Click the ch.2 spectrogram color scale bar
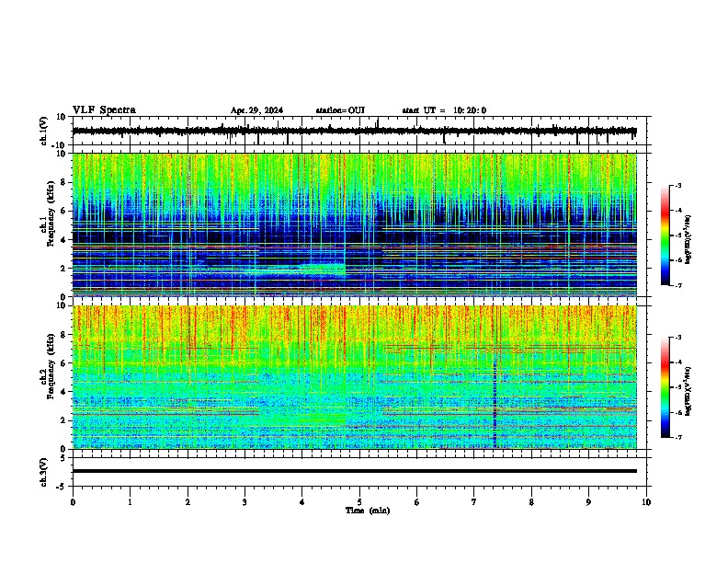This screenshot has width=728, height=563. (665, 387)
